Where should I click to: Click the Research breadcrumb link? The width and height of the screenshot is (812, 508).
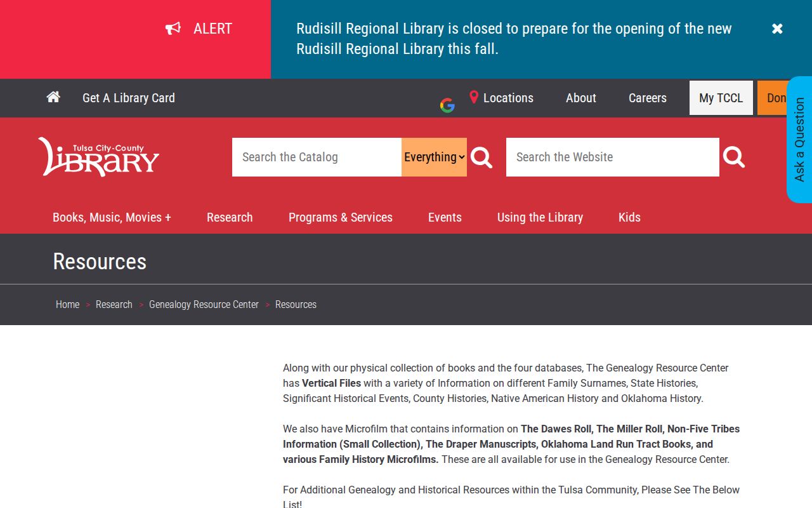point(114,305)
